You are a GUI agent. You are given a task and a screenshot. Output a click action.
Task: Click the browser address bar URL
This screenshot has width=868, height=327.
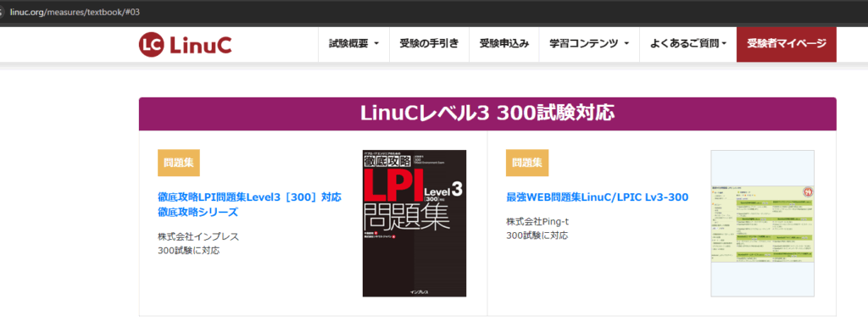coord(75,12)
